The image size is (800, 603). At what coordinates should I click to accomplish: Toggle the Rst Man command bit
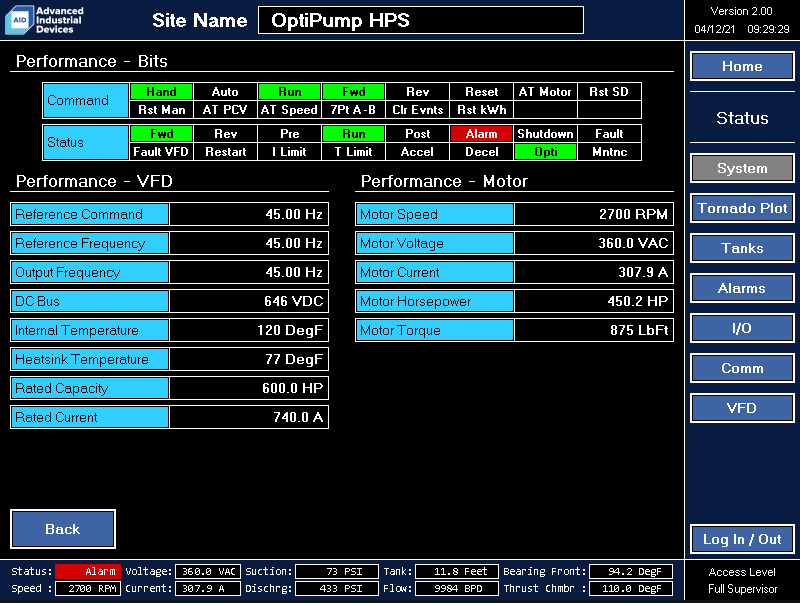pyautogui.click(x=161, y=110)
